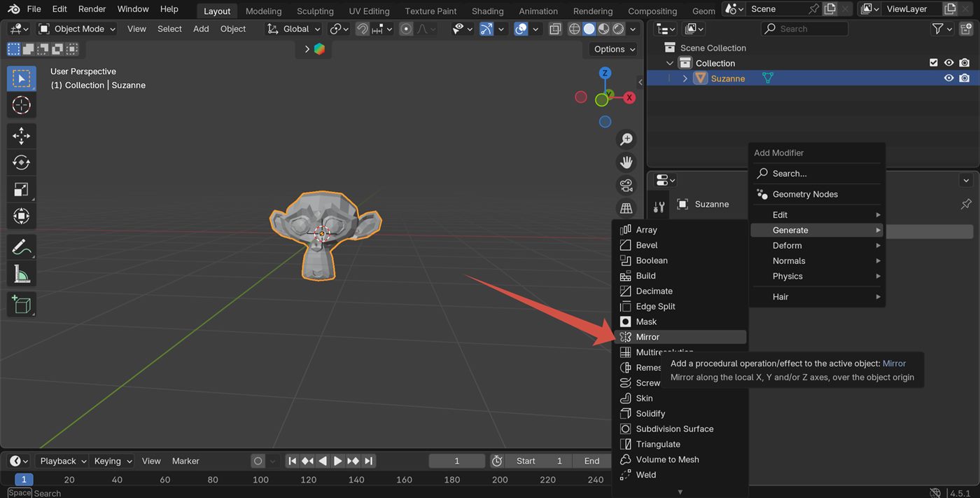Click Geometry Nodes in Add Modifier menu
980x498 pixels.
tap(817, 194)
